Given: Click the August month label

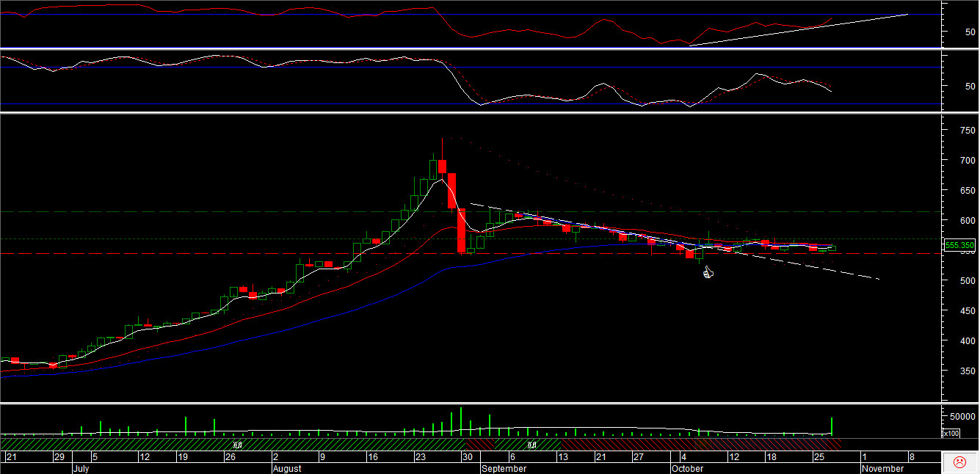Looking at the screenshot, I should tap(287, 468).
